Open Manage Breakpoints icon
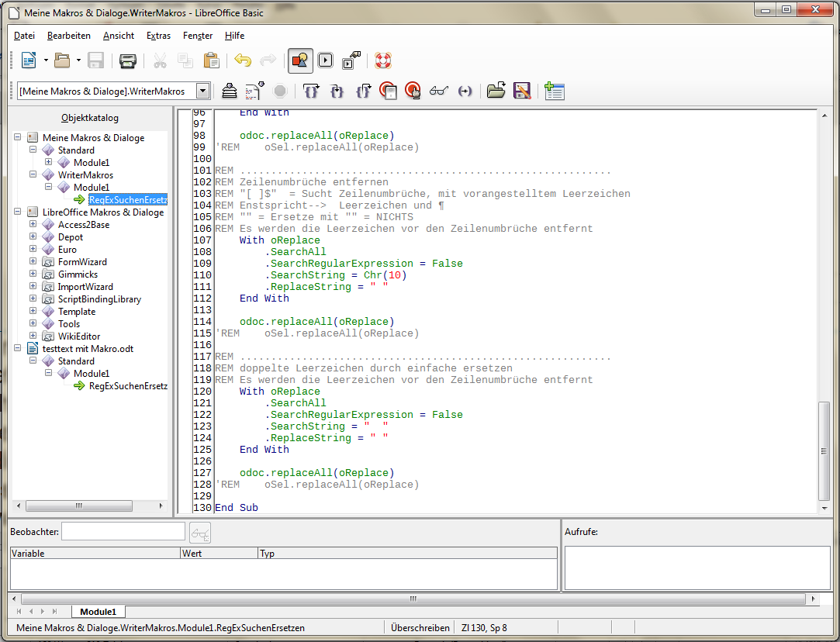 388,91
